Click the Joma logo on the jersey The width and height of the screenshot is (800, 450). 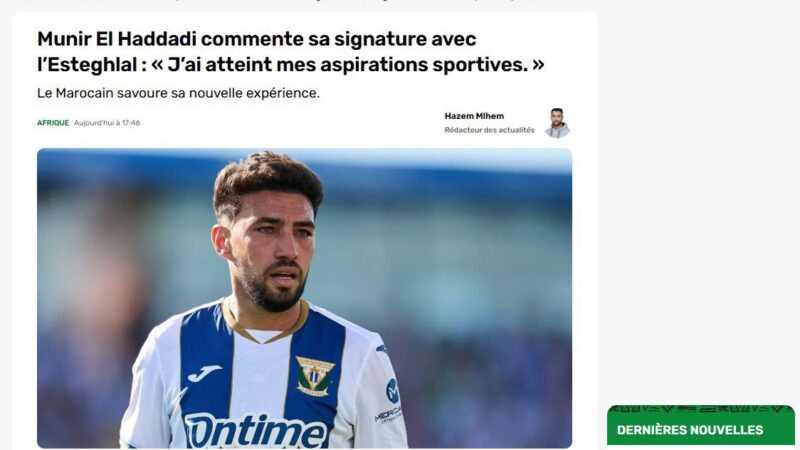point(204,373)
